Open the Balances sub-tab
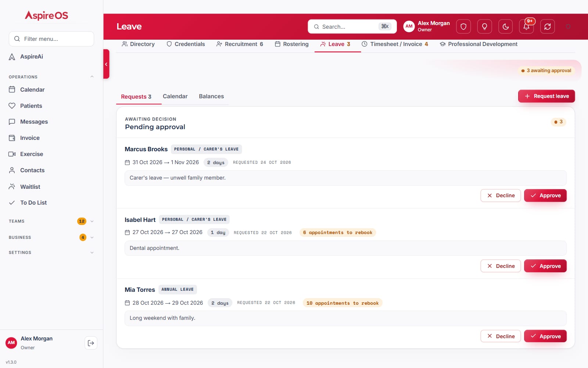 211,96
